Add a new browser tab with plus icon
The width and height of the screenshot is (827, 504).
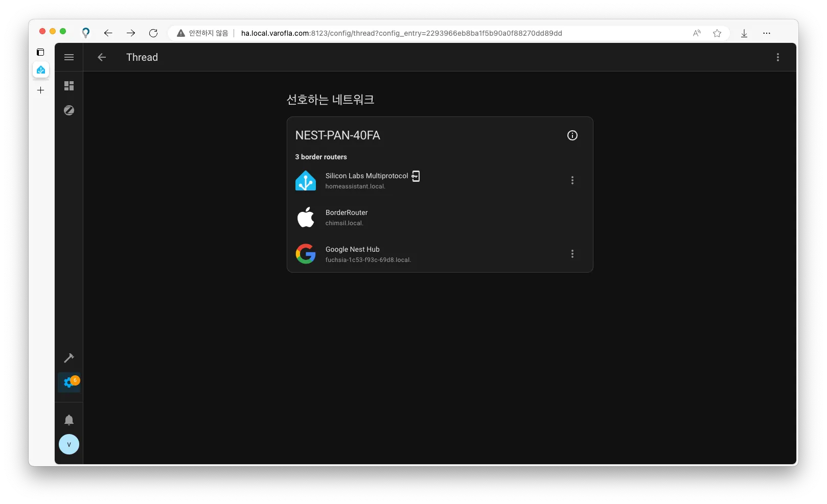click(x=41, y=90)
